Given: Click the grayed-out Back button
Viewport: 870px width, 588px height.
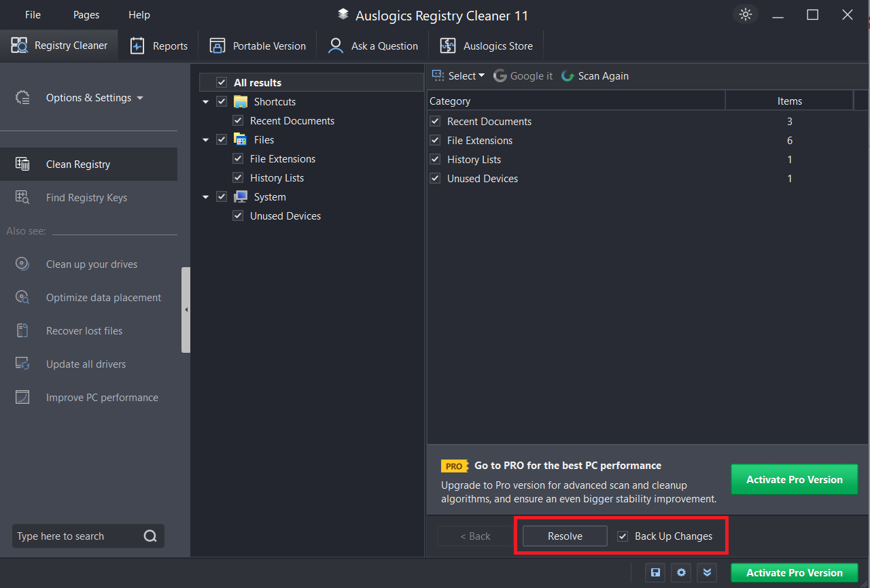Looking at the screenshot, I should pos(474,536).
